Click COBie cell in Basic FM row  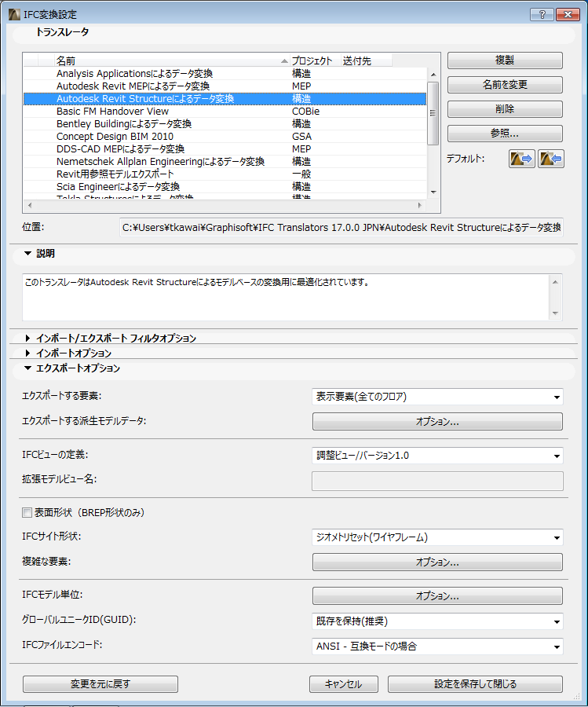point(305,112)
